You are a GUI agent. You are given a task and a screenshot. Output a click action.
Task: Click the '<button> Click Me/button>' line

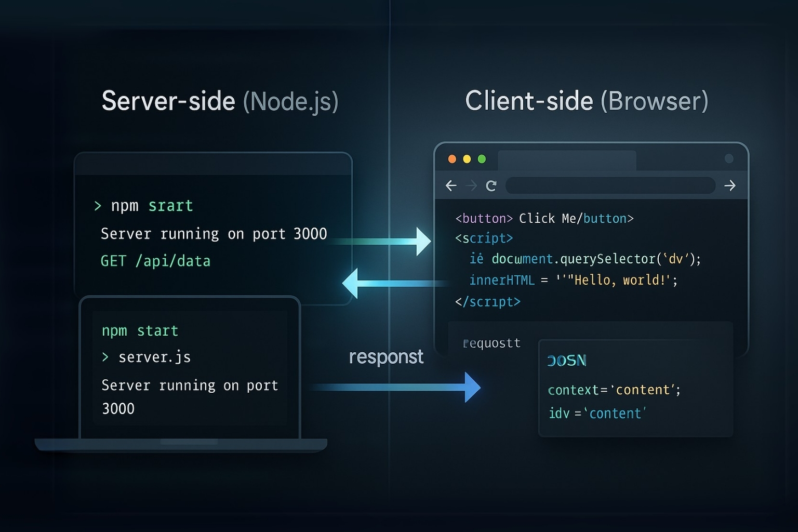(x=544, y=218)
